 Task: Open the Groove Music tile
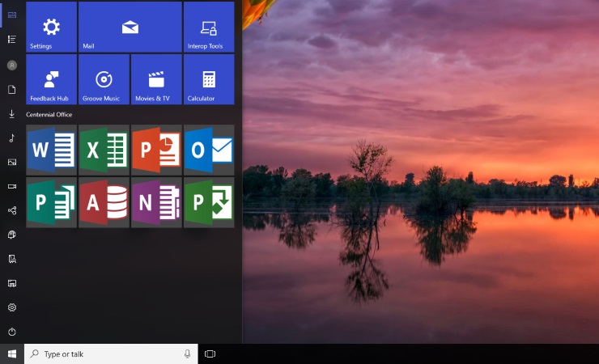coord(104,79)
